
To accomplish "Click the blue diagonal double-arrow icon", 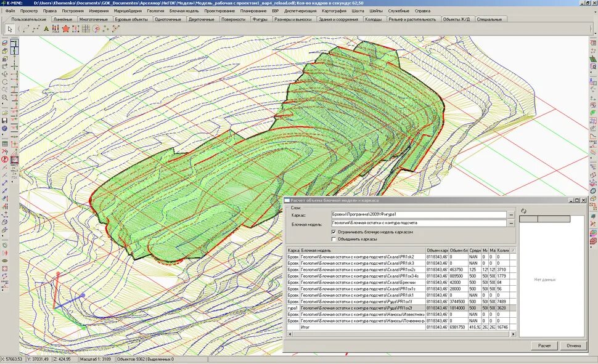I will (4, 183).
